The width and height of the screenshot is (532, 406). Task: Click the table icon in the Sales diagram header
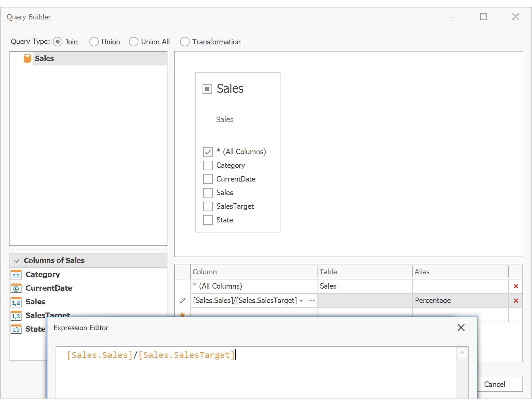pyautogui.click(x=207, y=88)
